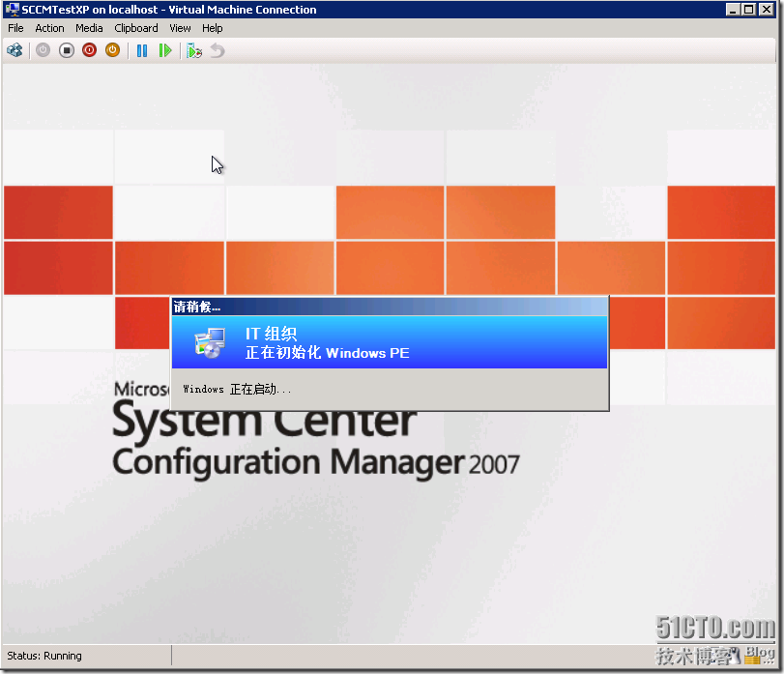
Task: Open the View menu
Action: tap(180, 28)
